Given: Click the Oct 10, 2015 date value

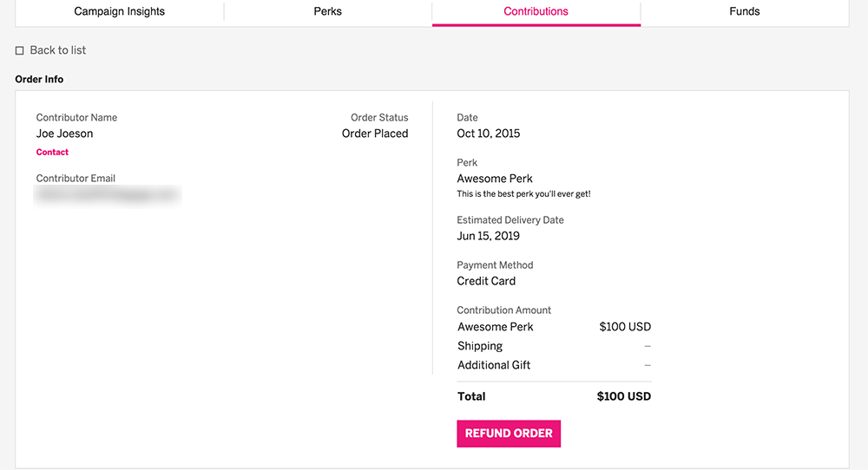Looking at the screenshot, I should (488, 134).
